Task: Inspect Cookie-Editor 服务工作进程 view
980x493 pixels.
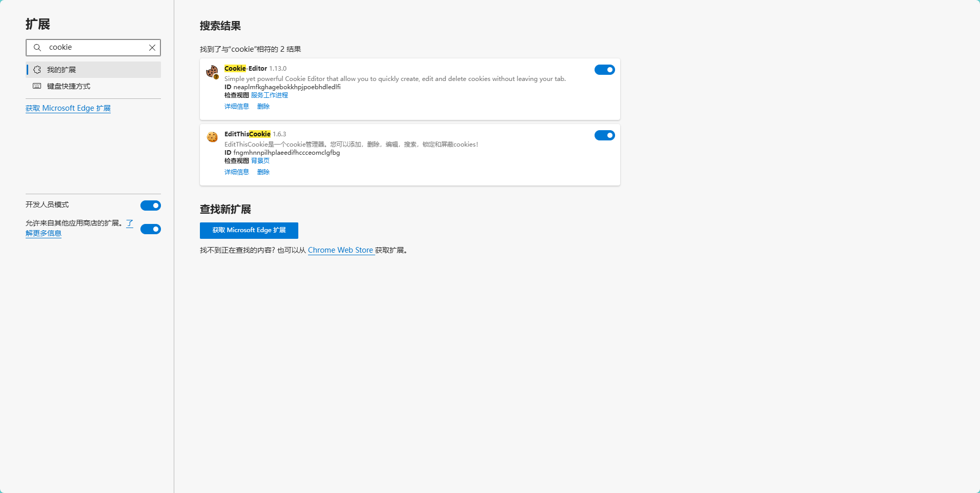Action: pos(269,95)
